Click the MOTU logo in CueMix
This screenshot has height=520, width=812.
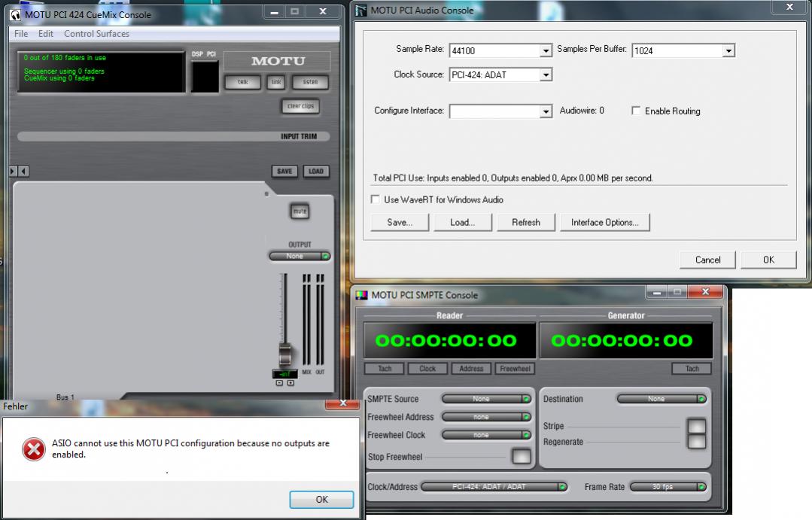coord(278,61)
